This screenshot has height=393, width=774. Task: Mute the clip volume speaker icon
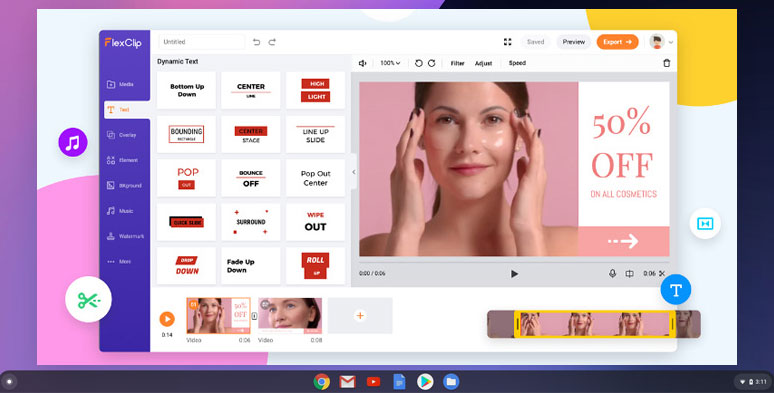[x=362, y=63]
